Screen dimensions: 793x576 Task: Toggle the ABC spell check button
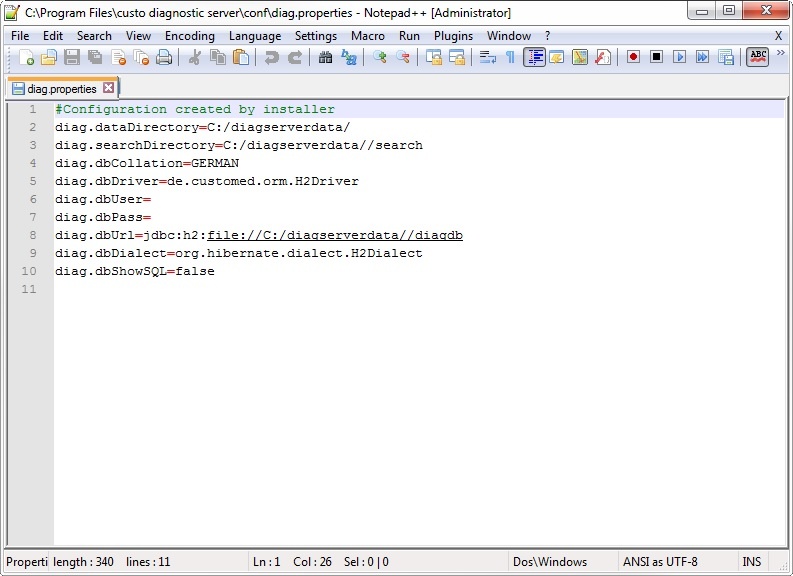point(758,57)
